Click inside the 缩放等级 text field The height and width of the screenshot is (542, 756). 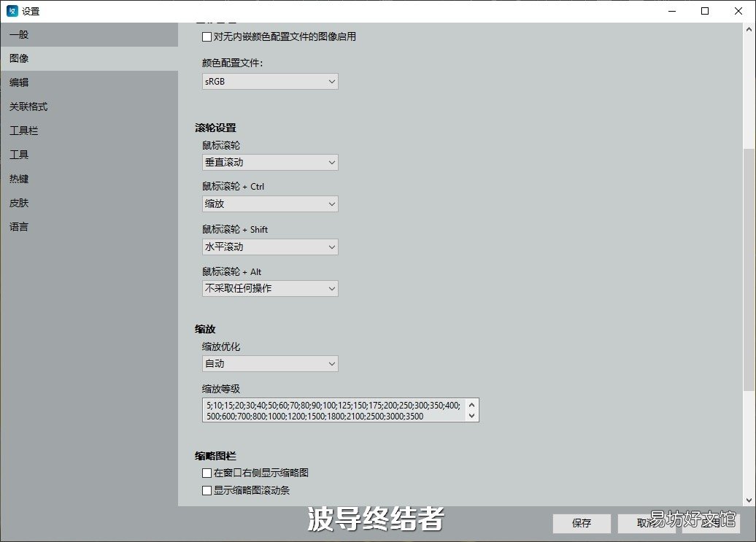coord(333,411)
